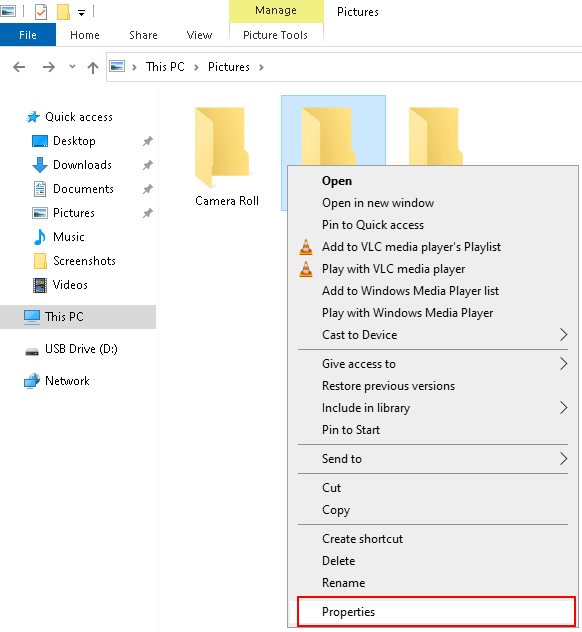This screenshot has height=632, width=582.
Task: Click the Pictures window icon in title bar
Action: 8,11
